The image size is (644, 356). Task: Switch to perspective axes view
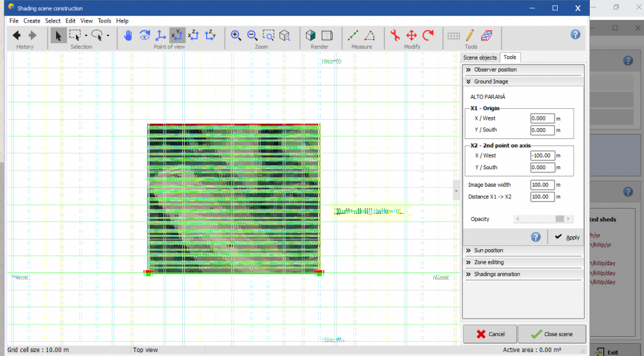pos(160,35)
